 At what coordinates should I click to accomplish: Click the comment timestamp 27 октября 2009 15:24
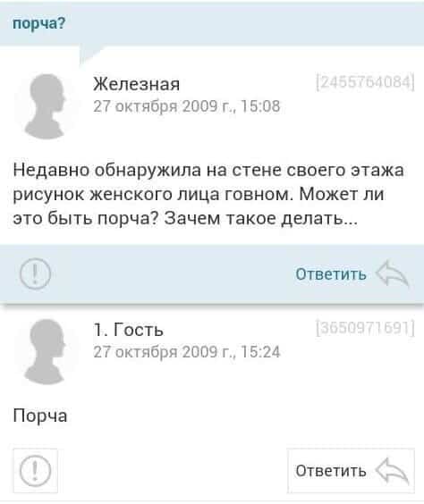[x=187, y=352]
